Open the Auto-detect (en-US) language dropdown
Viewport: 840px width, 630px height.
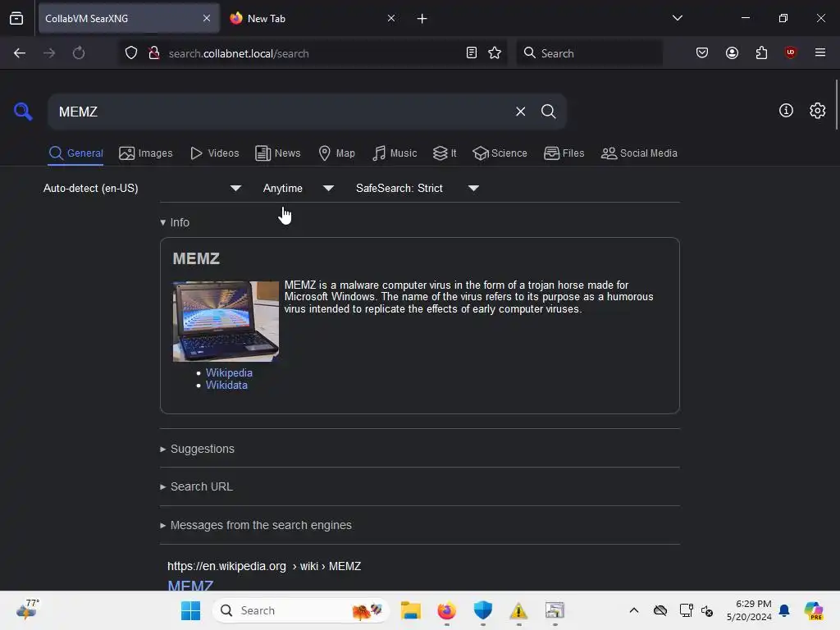point(142,188)
